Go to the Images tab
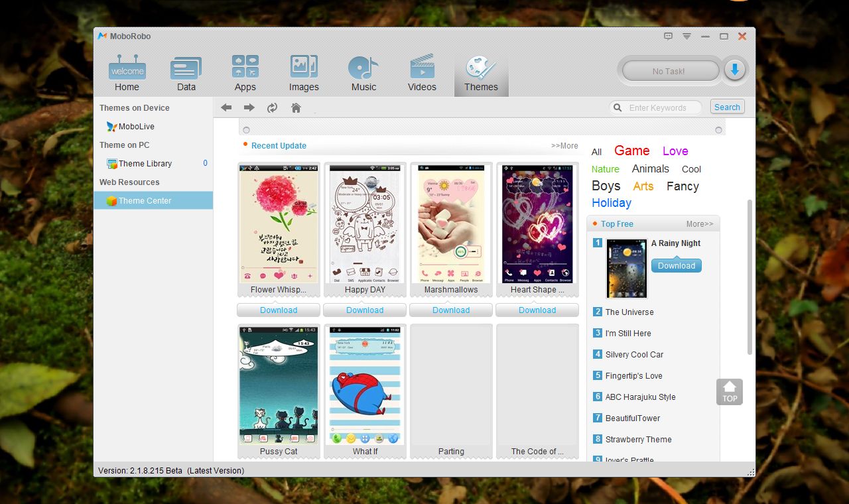The width and height of the screenshot is (849, 504). [304, 73]
